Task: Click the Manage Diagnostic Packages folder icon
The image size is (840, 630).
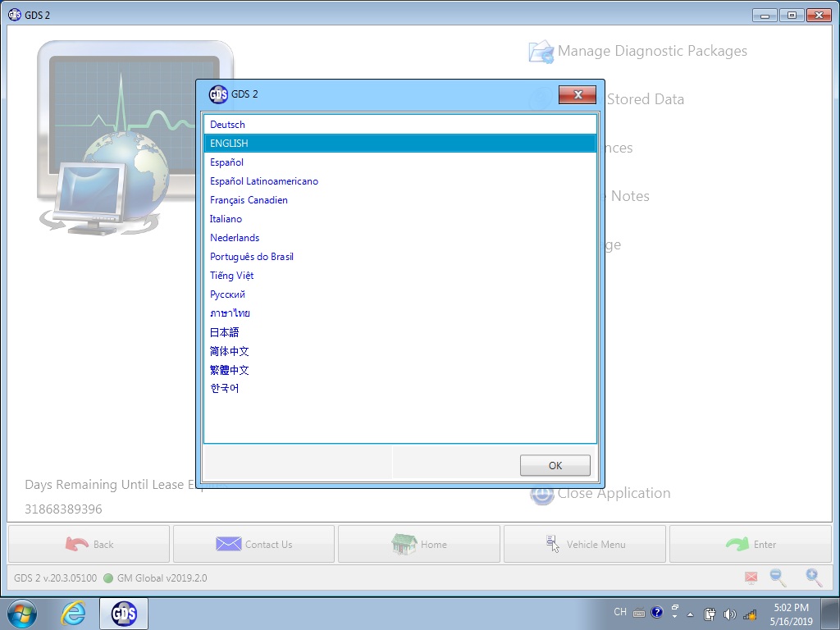Action: coord(541,52)
